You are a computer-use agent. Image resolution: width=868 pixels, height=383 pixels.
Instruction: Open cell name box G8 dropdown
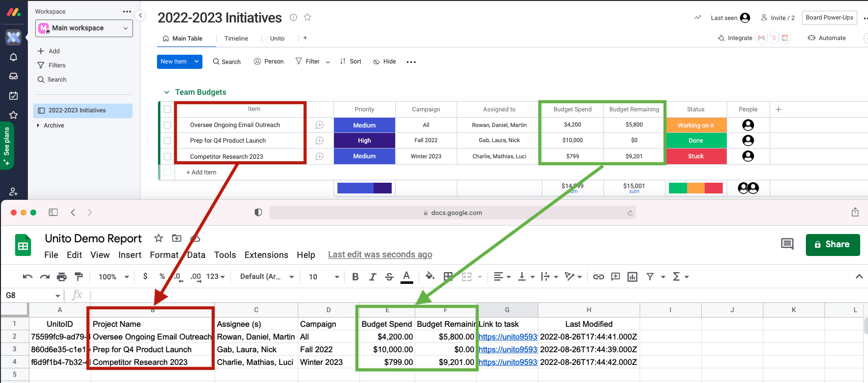click(x=58, y=296)
